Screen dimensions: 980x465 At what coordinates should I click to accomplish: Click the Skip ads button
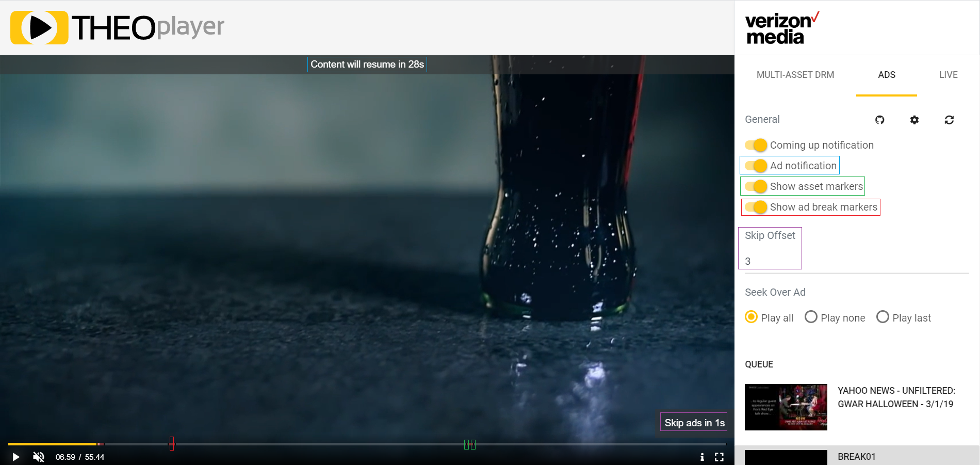[694, 423]
